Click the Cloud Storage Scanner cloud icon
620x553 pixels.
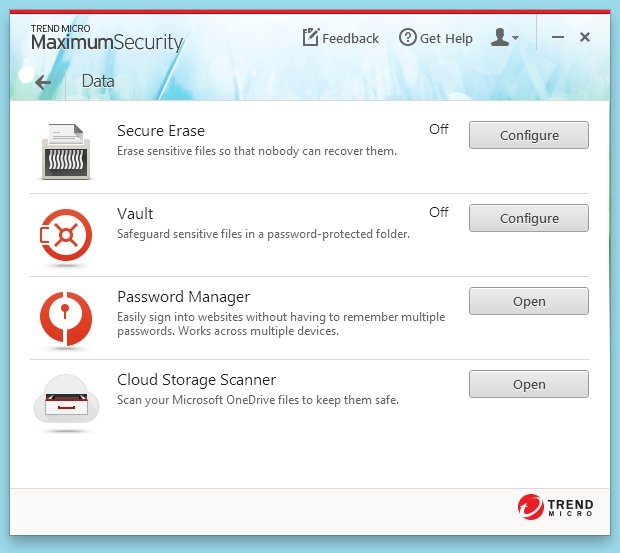tap(66, 400)
